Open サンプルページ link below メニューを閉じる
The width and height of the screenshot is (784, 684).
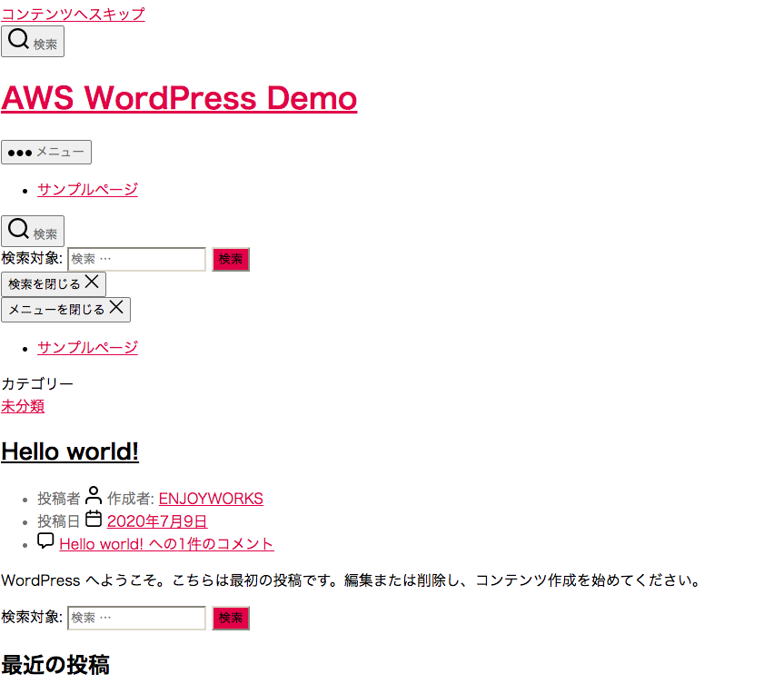tap(87, 348)
